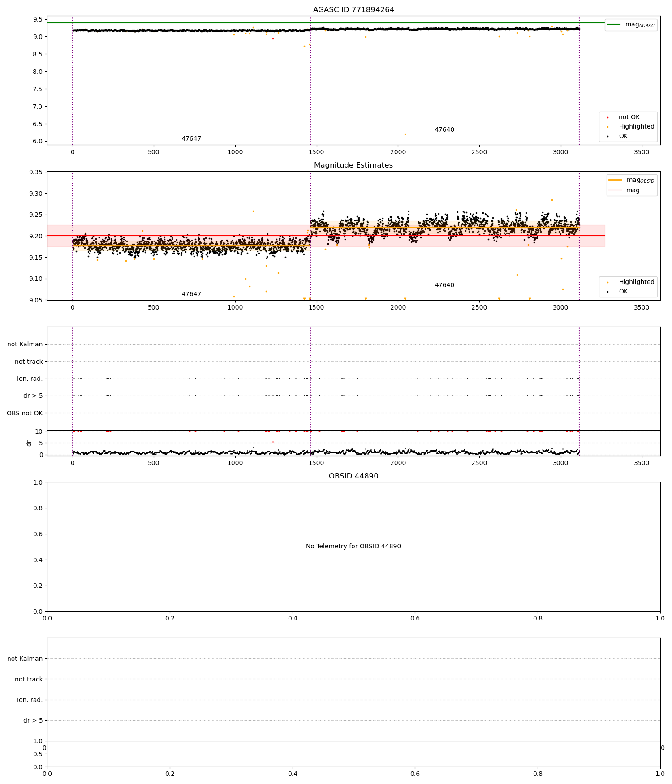672x784 pixels.
Task: Click label 47640 in the Magnitude Estimates plot
Action: click(444, 285)
